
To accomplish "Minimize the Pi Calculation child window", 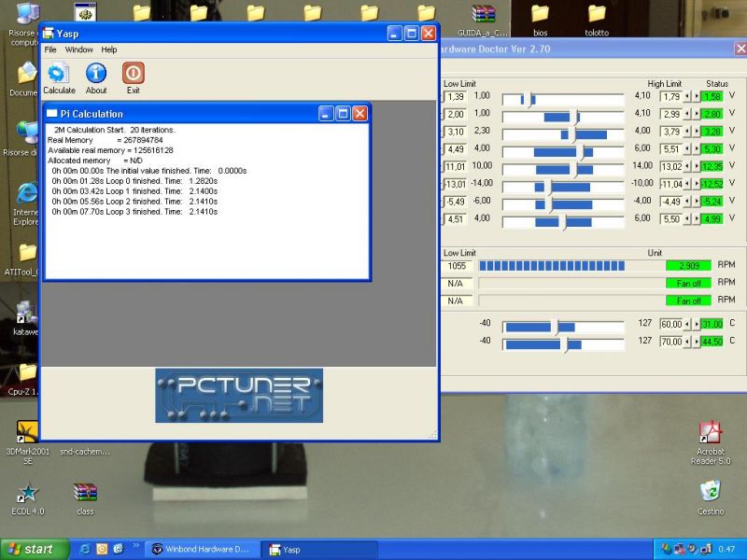I will 326,113.
